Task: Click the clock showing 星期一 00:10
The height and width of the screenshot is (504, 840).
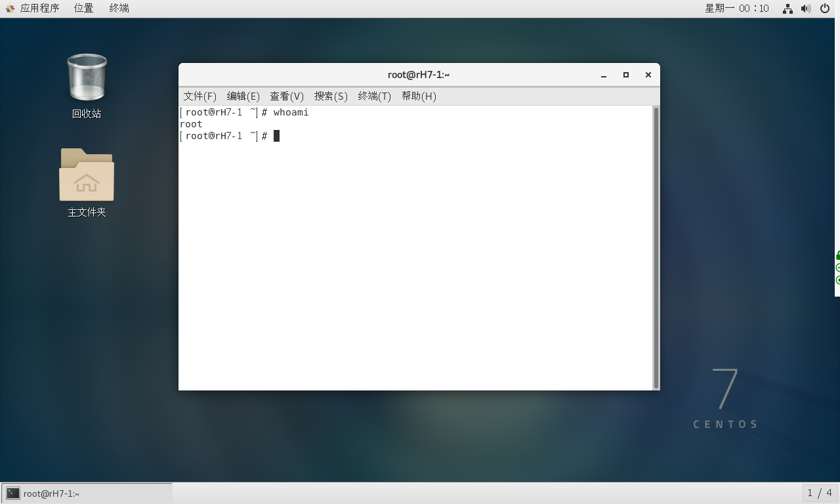Action: [x=736, y=8]
